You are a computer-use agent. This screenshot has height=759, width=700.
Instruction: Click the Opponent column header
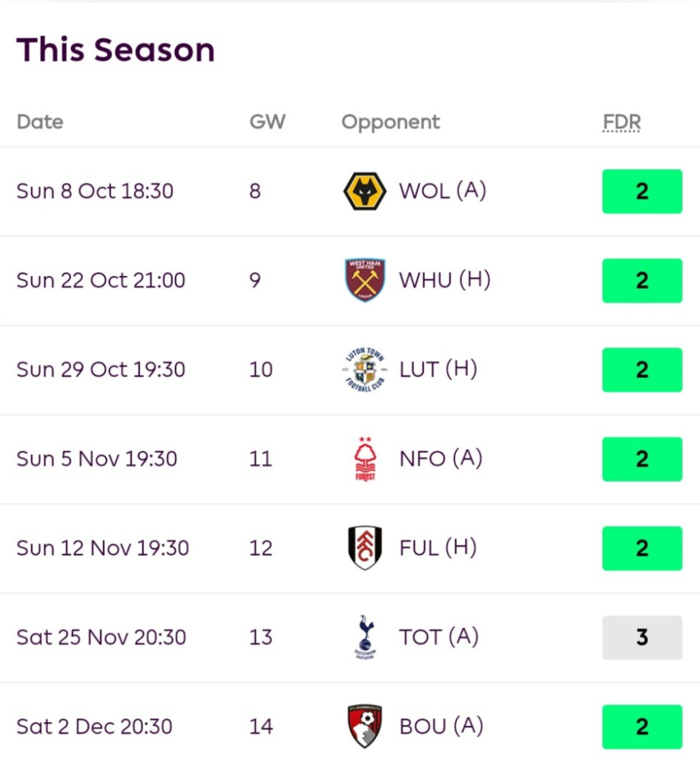391,122
